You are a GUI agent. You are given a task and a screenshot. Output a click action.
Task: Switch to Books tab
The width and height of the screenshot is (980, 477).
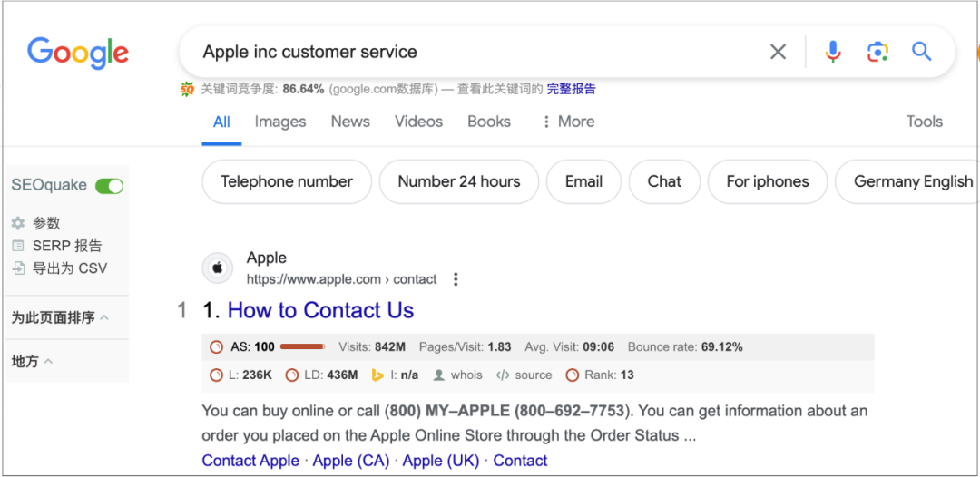coord(489,122)
